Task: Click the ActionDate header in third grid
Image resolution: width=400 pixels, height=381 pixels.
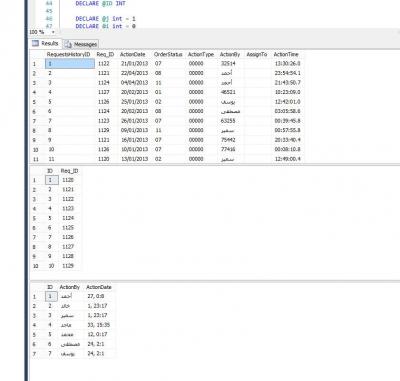Action: [x=99, y=287]
